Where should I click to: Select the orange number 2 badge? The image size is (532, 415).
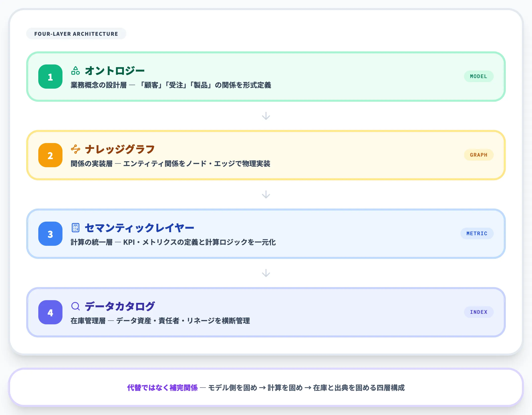(x=50, y=155)
